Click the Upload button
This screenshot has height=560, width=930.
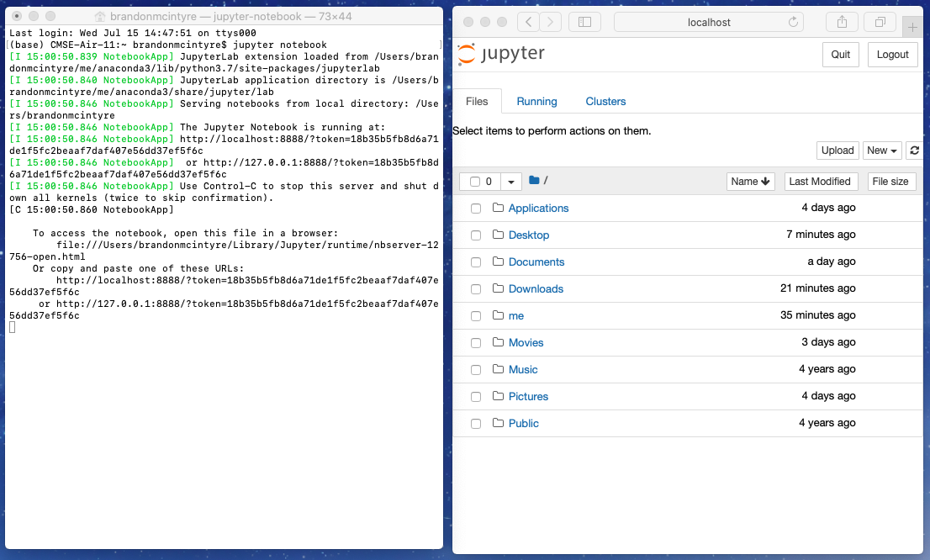838,151
